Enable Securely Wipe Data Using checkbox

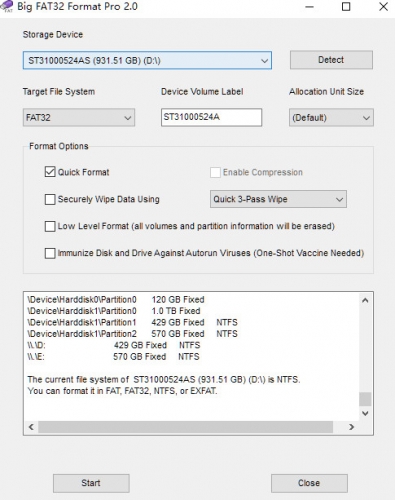coord(50,199)
